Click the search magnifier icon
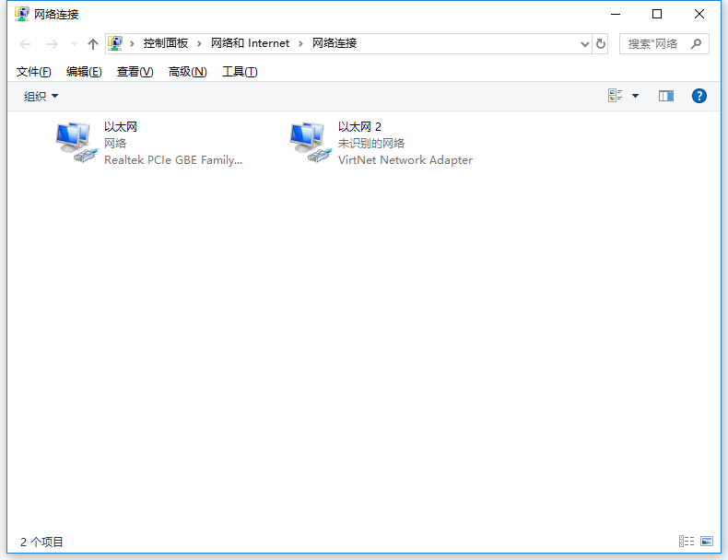Image resolution: width=728 pixels, height=560 pixels. 696,43
